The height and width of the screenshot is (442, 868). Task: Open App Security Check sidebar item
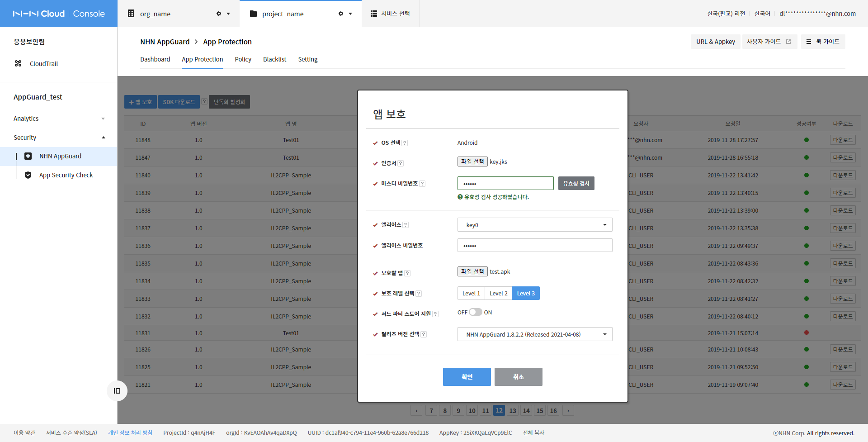(x=66, y=175)
